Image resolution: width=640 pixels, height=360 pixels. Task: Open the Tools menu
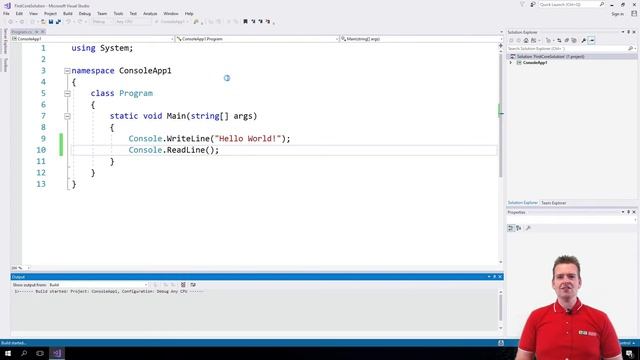[x=118, y=13]
